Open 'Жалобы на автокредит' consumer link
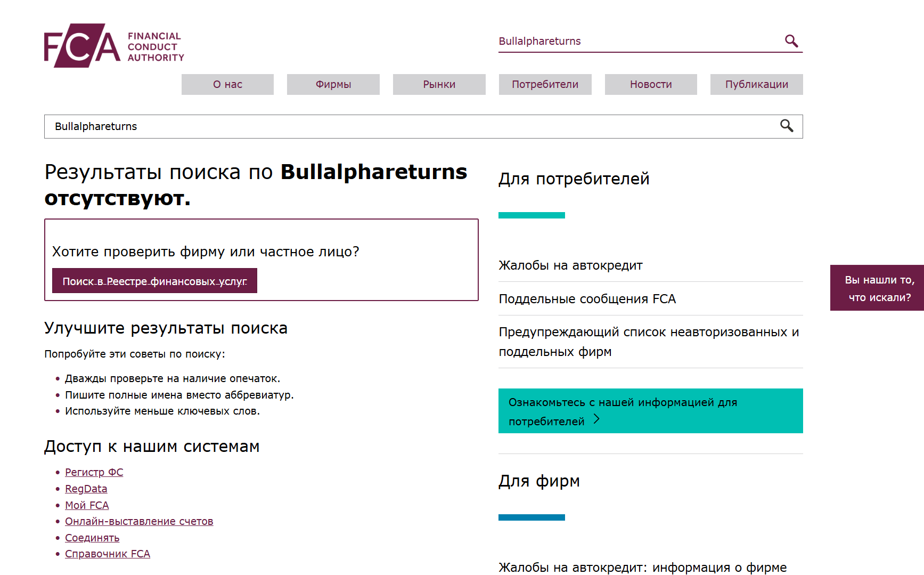Screen dimensions: 924x575 pyautogui.click(x=570, y=265)
